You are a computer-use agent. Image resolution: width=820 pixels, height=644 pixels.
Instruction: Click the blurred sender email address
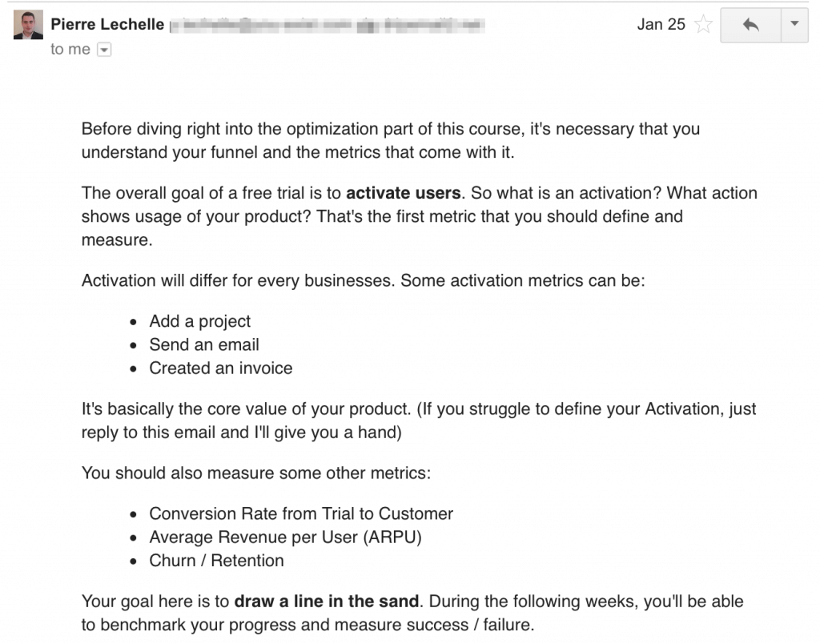pyautogui.click(x=328, y=25)
